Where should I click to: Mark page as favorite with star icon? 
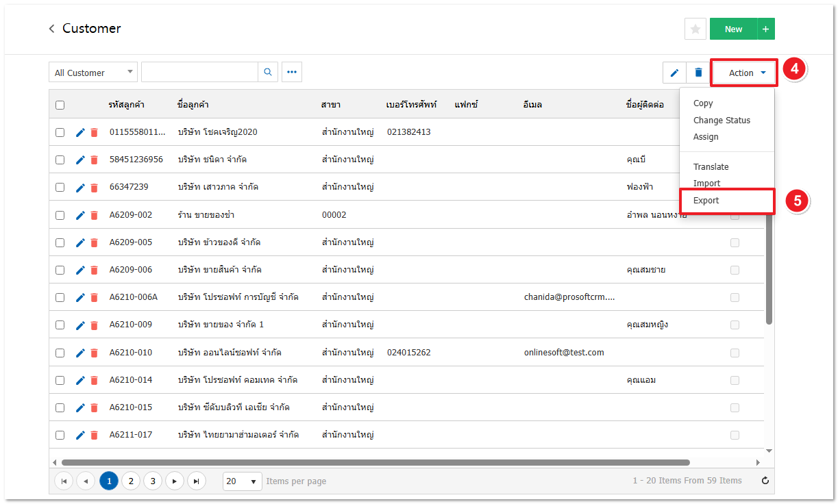[x=695, y=29]
